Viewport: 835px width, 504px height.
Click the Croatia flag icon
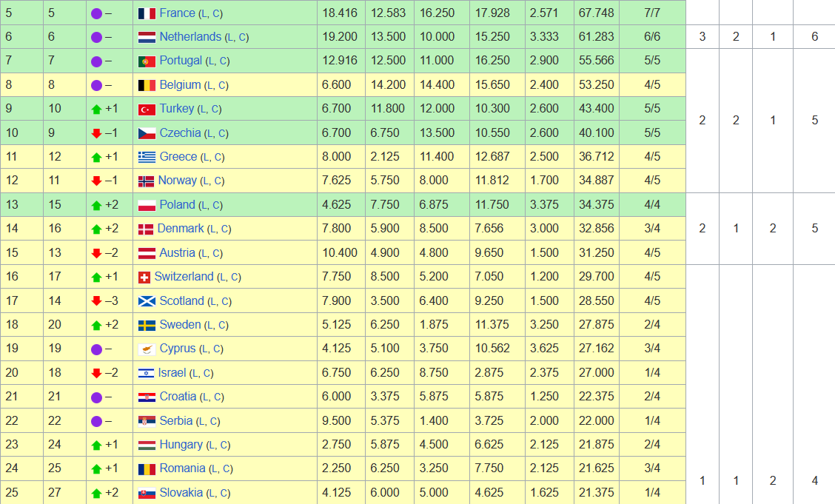(x=147, y=397)
